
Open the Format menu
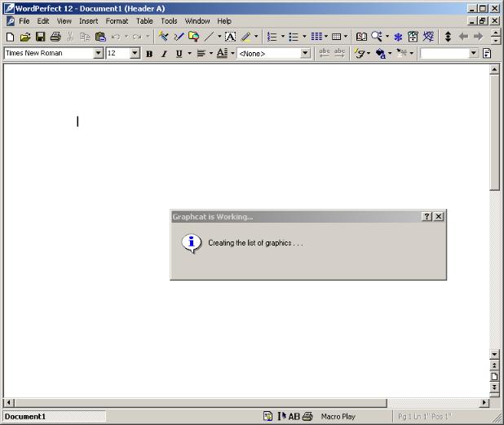117,21
